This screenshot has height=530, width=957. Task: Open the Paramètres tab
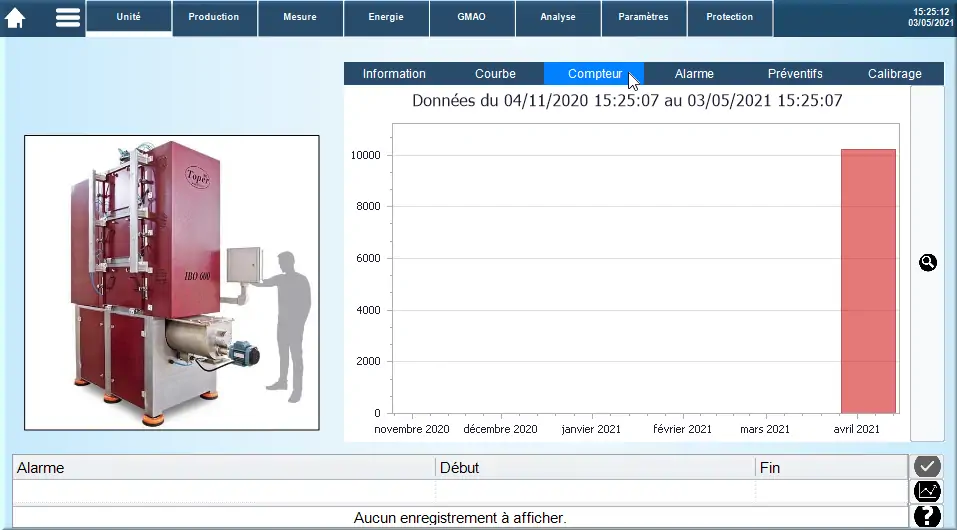click(x=643, y=17)
